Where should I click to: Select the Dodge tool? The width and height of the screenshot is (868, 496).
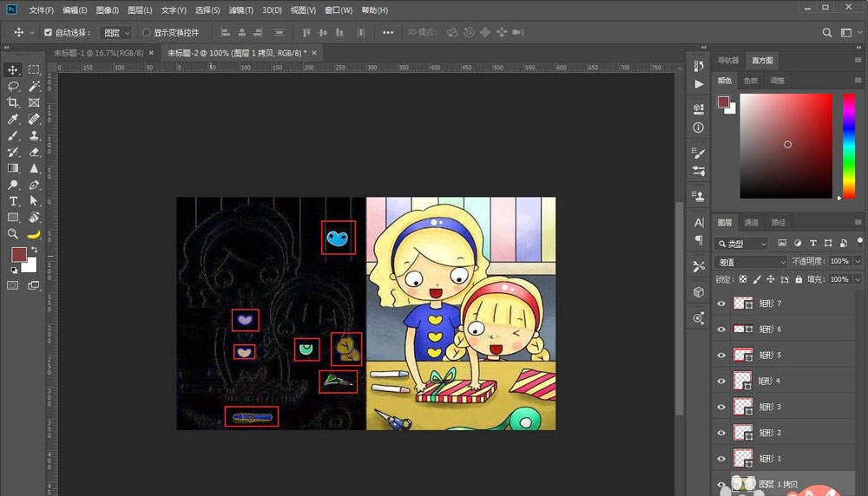point(13,185)
